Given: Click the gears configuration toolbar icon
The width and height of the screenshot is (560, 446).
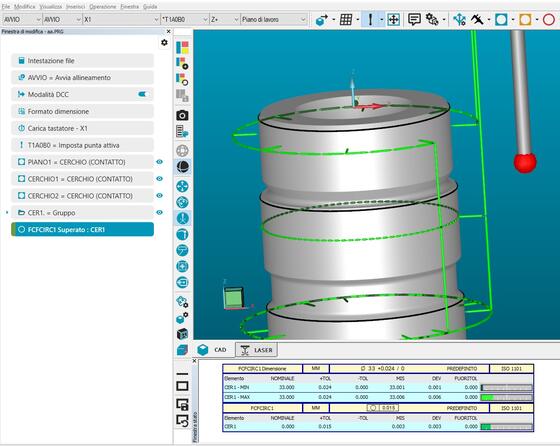Looking at the screenshot, I should tap(432, 20).
